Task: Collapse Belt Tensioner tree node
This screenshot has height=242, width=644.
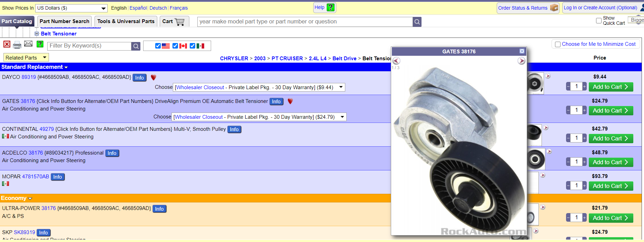Action: 37,34
